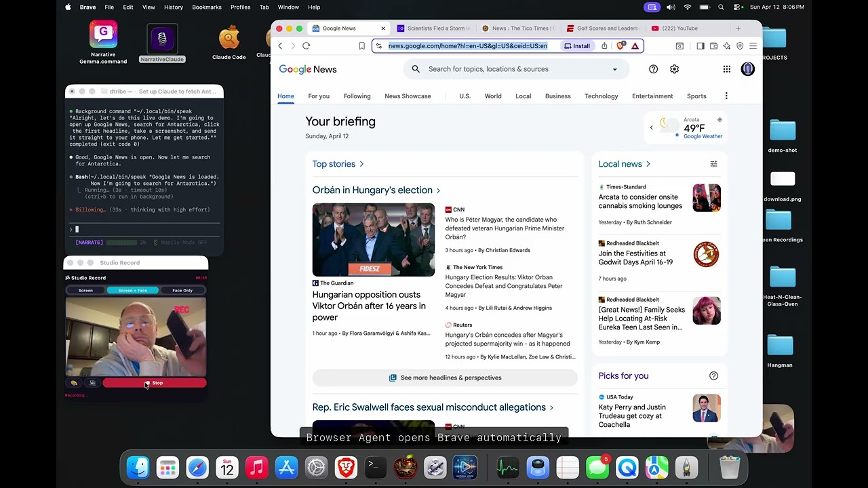Open Google apps grid

point(727,69)
